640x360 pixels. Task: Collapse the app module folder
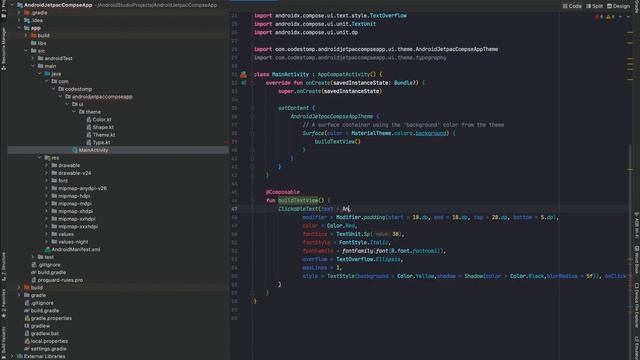click(x=19, y=28)
